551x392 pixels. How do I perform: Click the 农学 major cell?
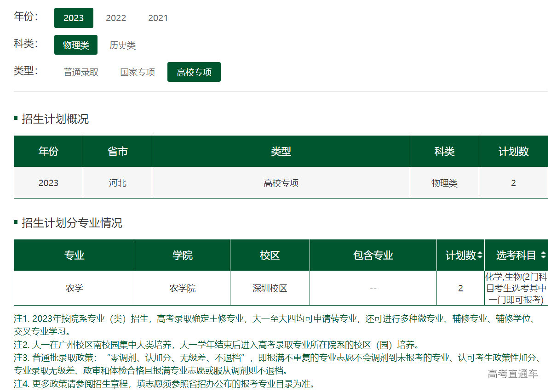tap(75, 288)
